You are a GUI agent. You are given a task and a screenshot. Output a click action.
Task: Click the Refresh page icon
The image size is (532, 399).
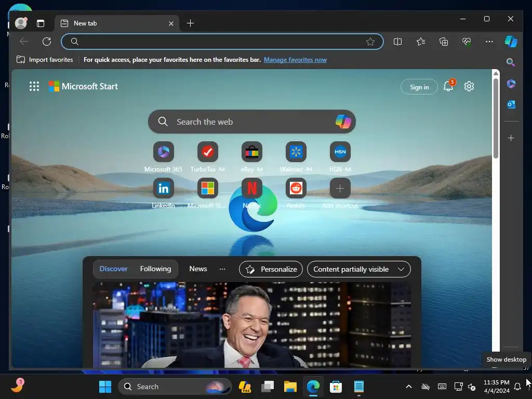coord(47,42)
